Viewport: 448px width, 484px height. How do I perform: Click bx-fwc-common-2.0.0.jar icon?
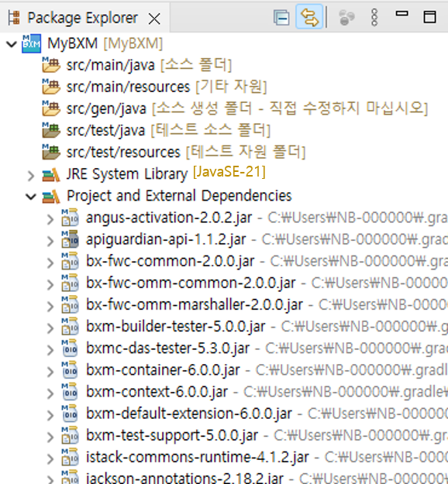tap(70, 260)
